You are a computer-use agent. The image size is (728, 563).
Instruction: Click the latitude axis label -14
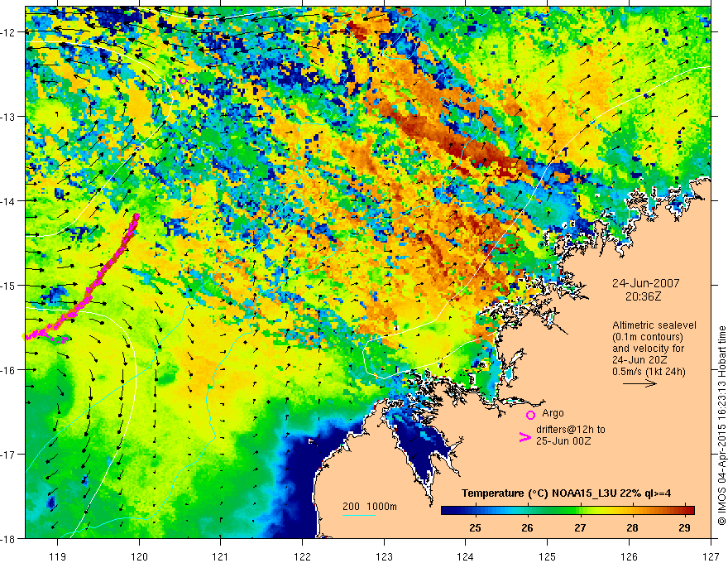coord(8,201)
